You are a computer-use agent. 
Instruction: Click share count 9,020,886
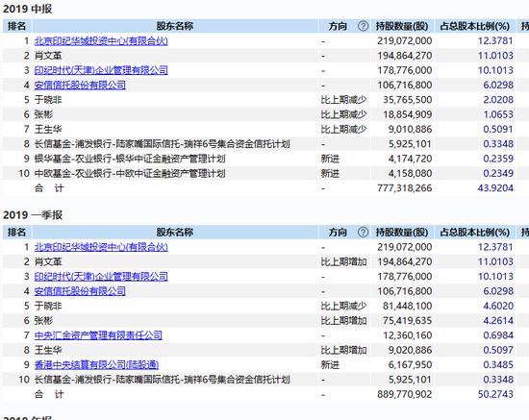point(410,350)
